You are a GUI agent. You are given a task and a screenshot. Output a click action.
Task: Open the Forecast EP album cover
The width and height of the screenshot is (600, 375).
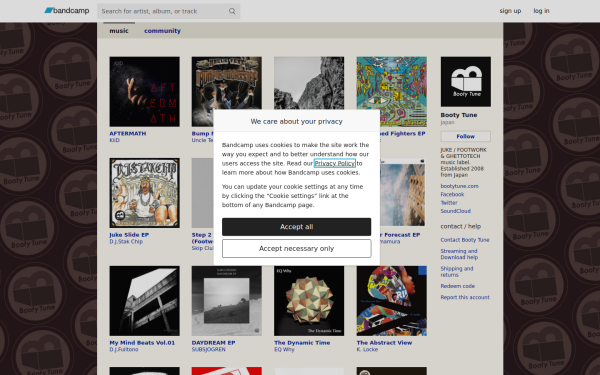point(403,193)
